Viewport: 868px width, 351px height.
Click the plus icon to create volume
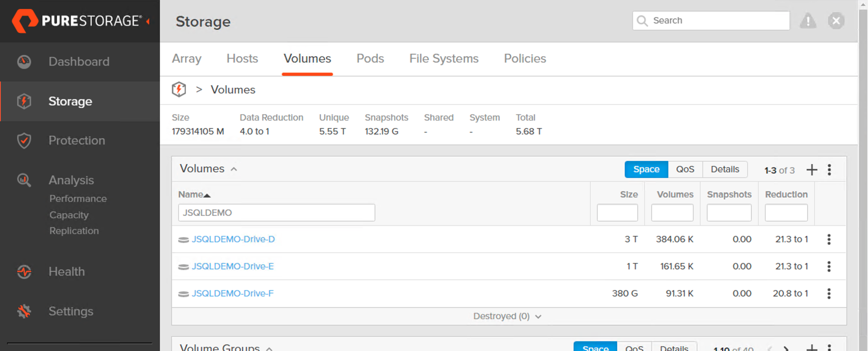tap(811, 170)
